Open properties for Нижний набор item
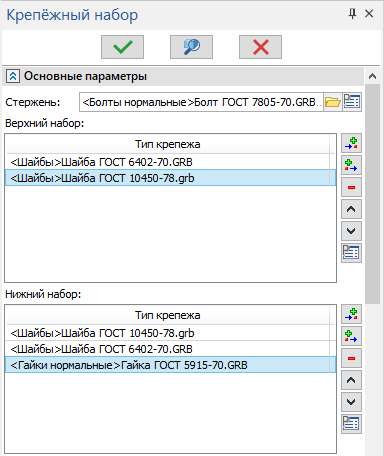The height and width of the screenshot is (456, 384). (351, 423)
